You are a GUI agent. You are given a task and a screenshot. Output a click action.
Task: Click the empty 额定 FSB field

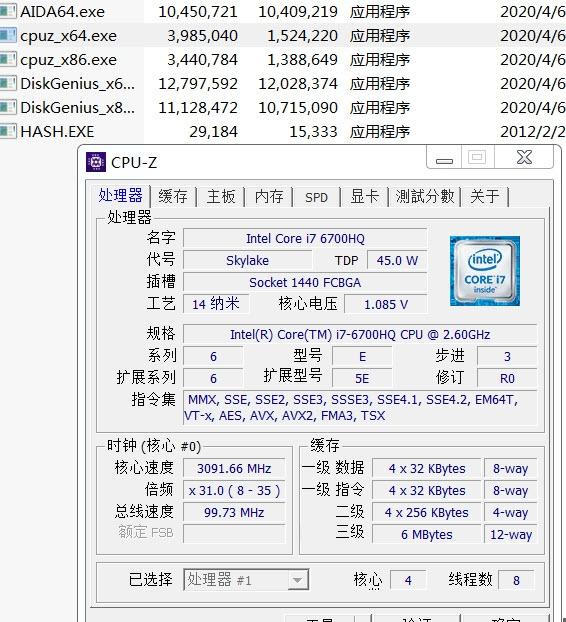pos(234,534)
